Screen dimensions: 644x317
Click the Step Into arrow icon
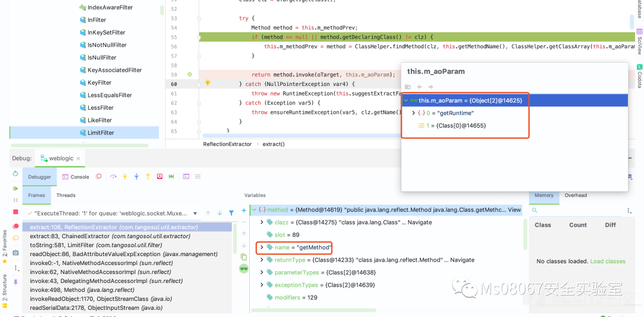[125, 177]
